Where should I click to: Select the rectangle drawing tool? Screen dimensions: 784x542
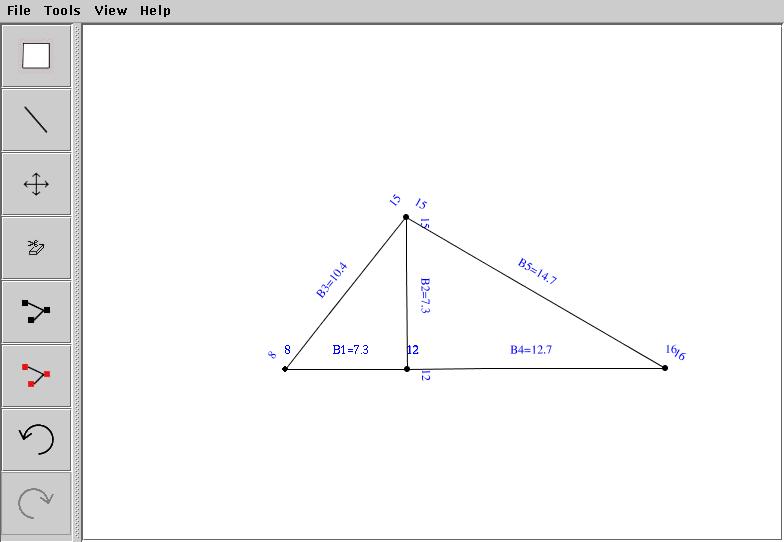[37, 56]
